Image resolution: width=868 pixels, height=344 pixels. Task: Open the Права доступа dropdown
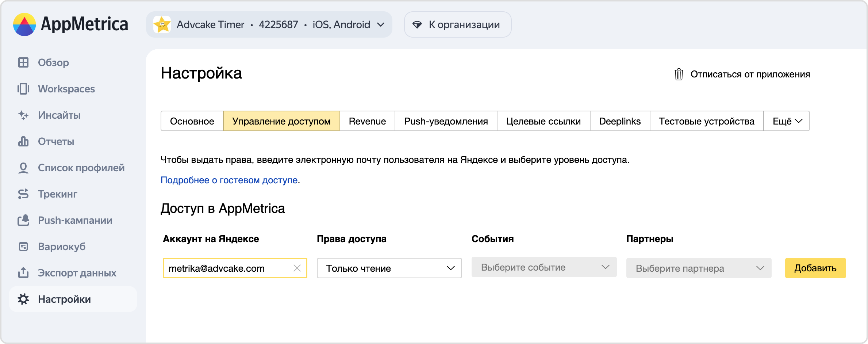(389, 268)
